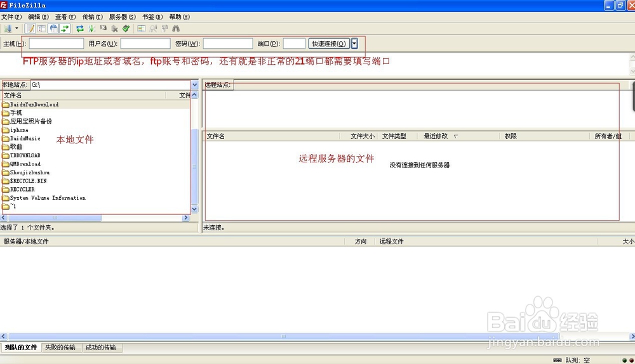
Task: Focus the 端口 port input field
Action: click(x=294, y=44)
